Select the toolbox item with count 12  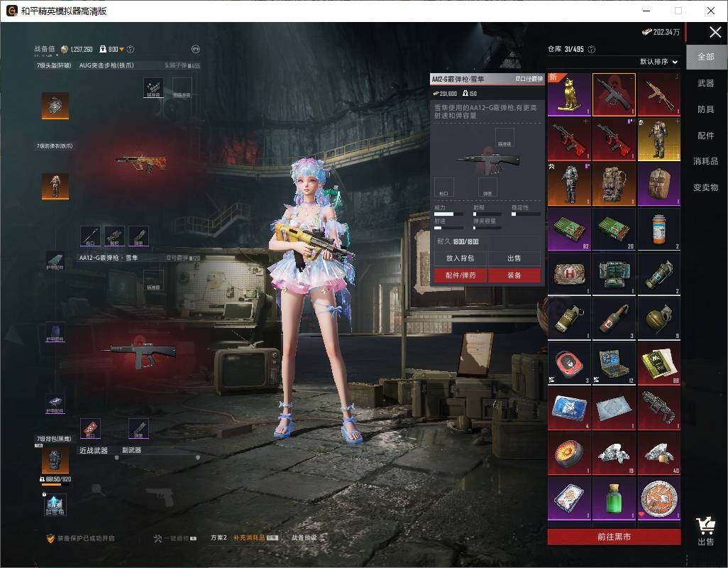614,364
